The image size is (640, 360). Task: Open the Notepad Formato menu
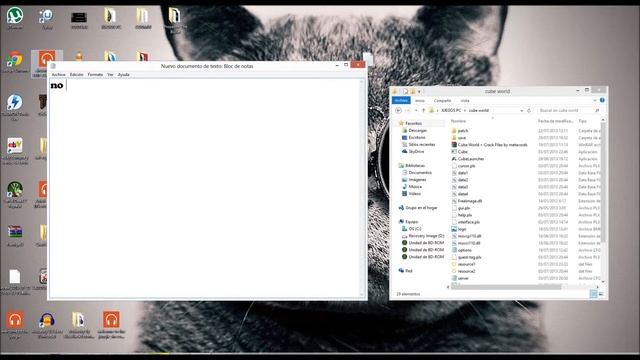coord(96,75)
